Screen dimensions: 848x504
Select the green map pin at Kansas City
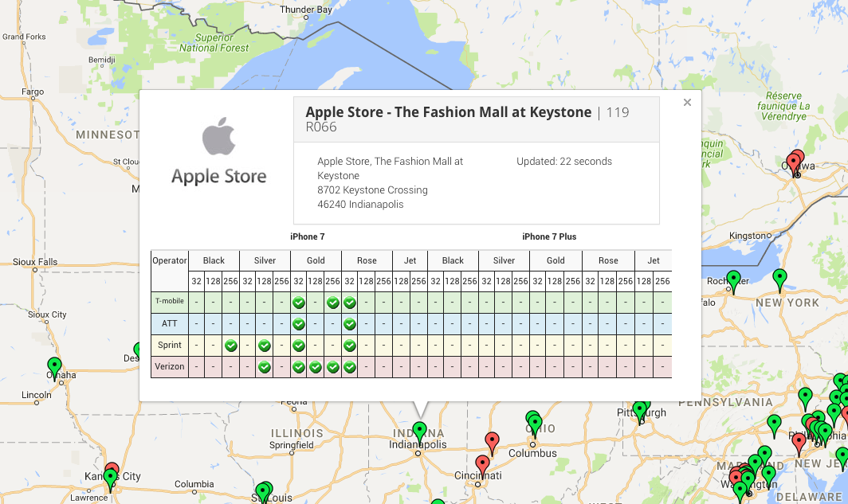pos(110,479)
